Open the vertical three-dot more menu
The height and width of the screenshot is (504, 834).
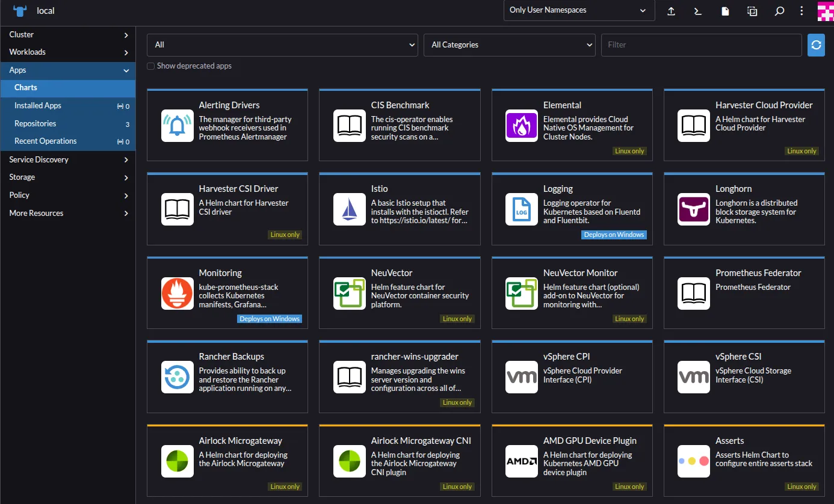pyautogui.click(x=802, y=11)
